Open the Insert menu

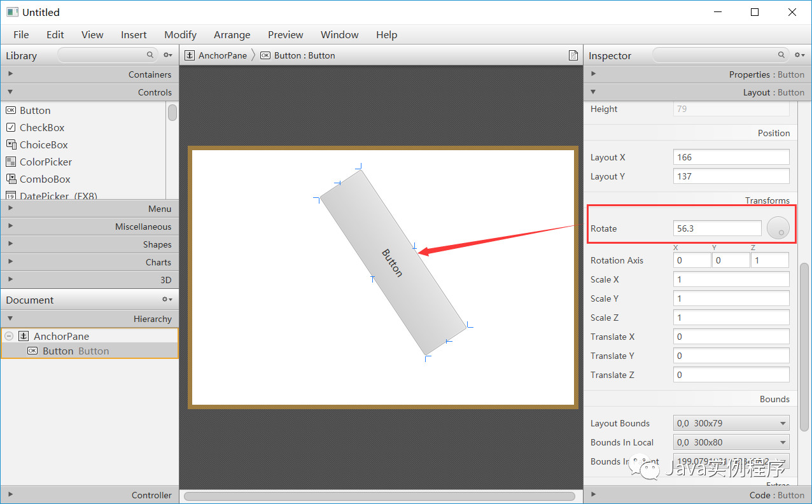click(134, 34)
